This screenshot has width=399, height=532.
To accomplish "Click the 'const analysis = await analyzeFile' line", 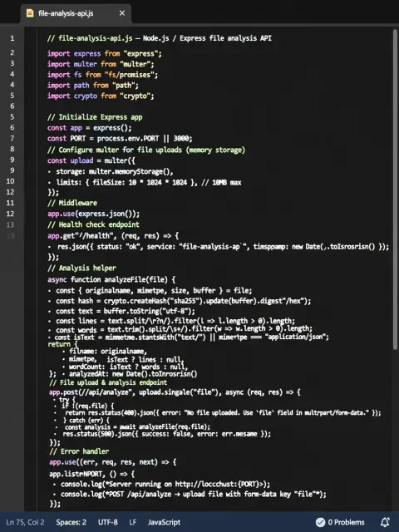I will point(137,426).
